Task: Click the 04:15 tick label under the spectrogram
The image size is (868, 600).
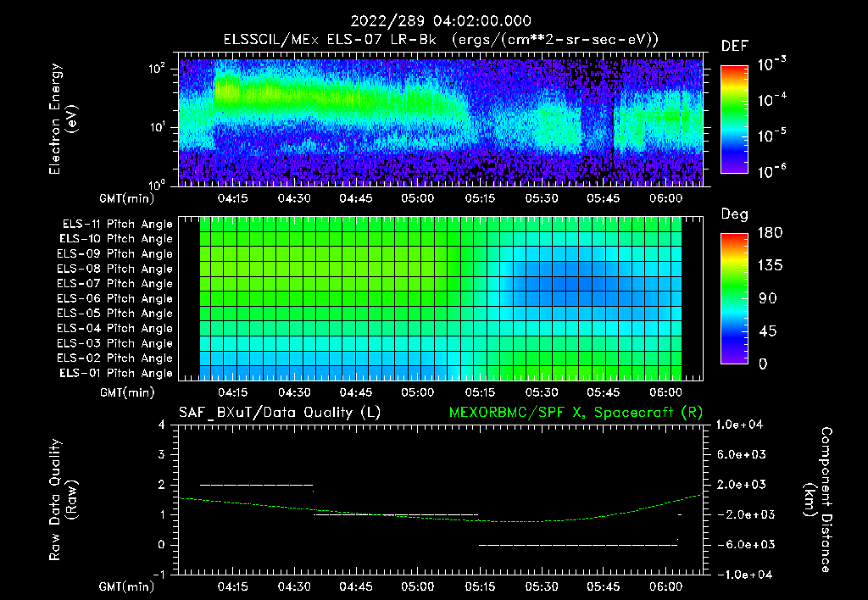Action: [232, 198]
